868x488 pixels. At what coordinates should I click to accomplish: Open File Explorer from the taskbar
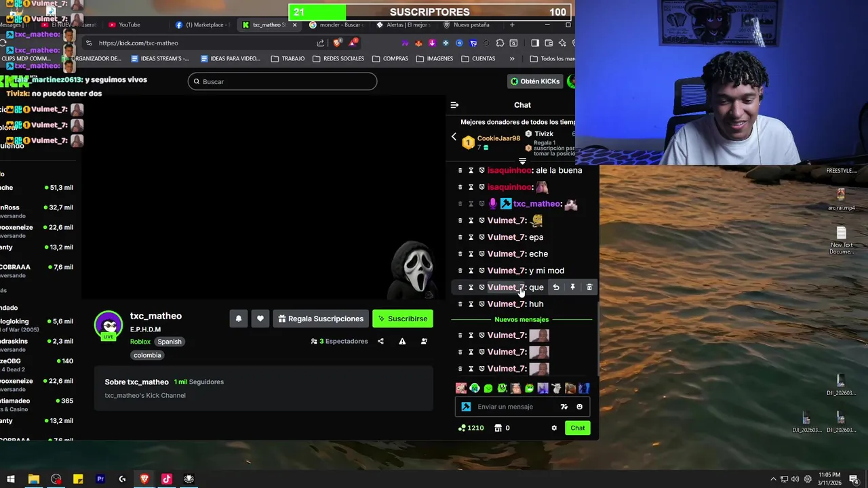(x=33, y=479)
